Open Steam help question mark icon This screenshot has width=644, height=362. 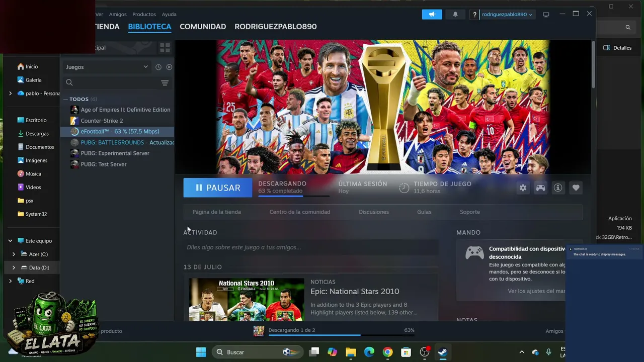click(474, 15)
